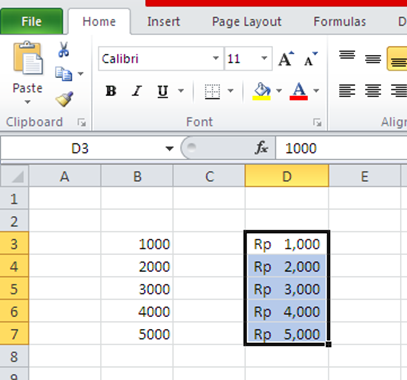
Task: Open the Underline style dropdown arrow
Action: click(181, 91)
